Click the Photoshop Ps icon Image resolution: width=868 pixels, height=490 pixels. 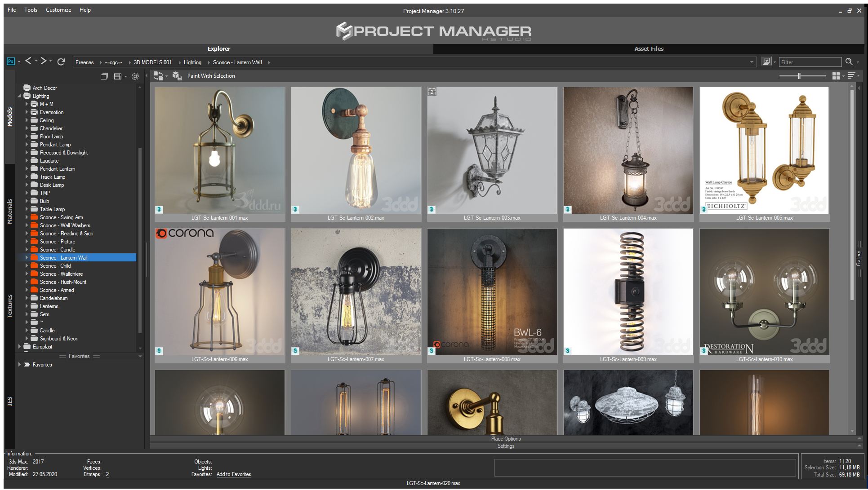point(11,62)
